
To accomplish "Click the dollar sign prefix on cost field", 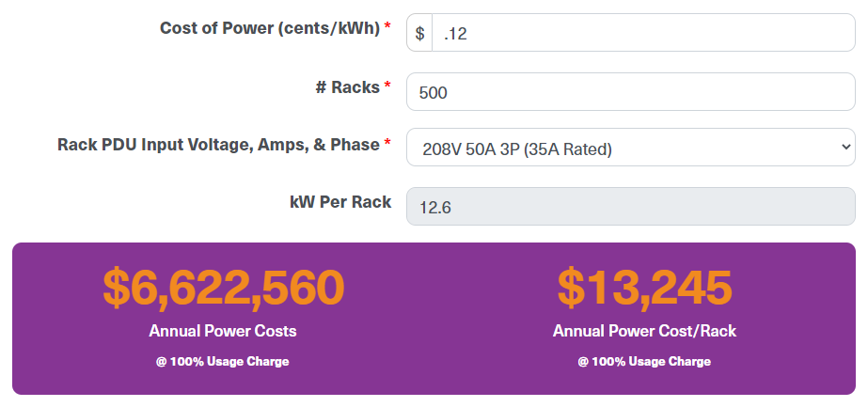I will point(419,33).
